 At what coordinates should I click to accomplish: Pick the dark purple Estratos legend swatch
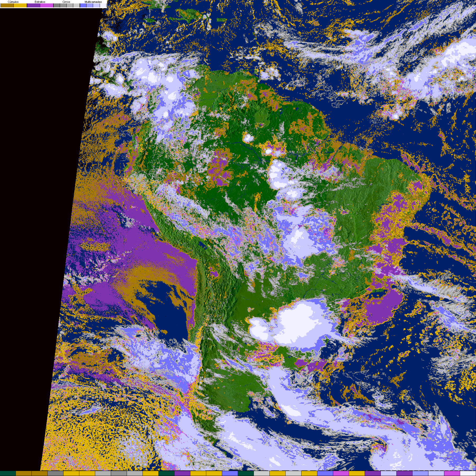click(x=34, y=6)
